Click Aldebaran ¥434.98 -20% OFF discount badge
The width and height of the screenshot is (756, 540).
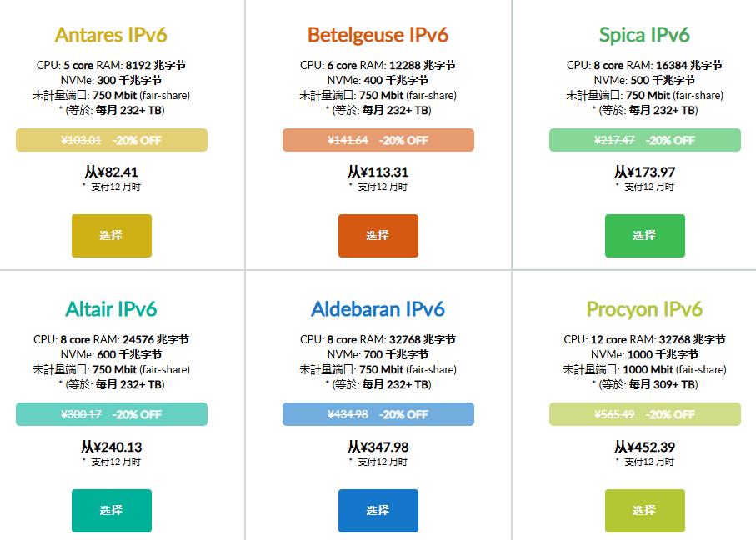378,414
